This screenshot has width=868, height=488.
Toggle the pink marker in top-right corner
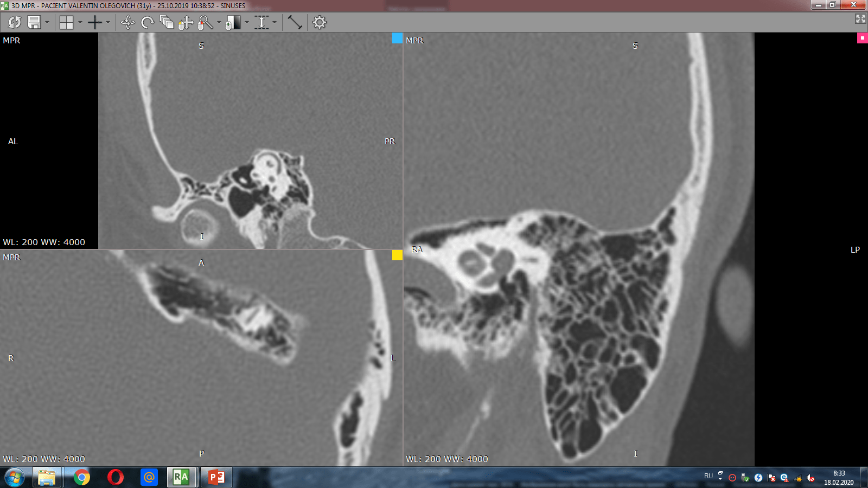point(862,38)
